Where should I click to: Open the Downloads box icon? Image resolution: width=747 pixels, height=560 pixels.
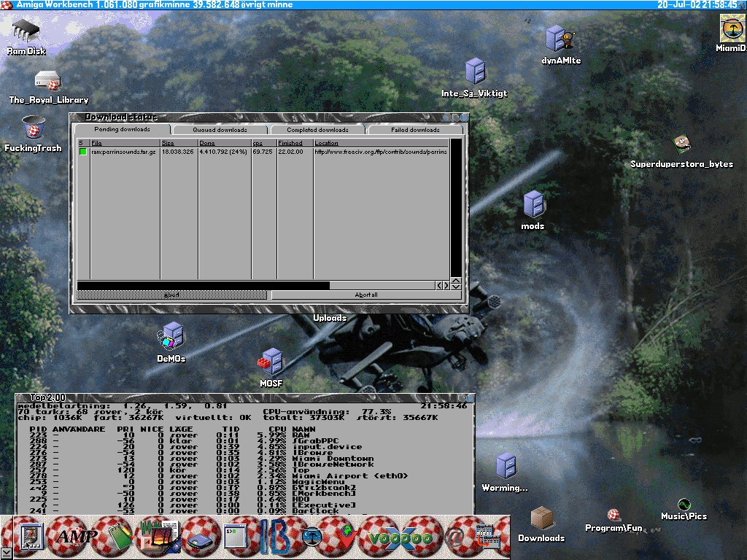pyautogui.click(x=541, y=519)
